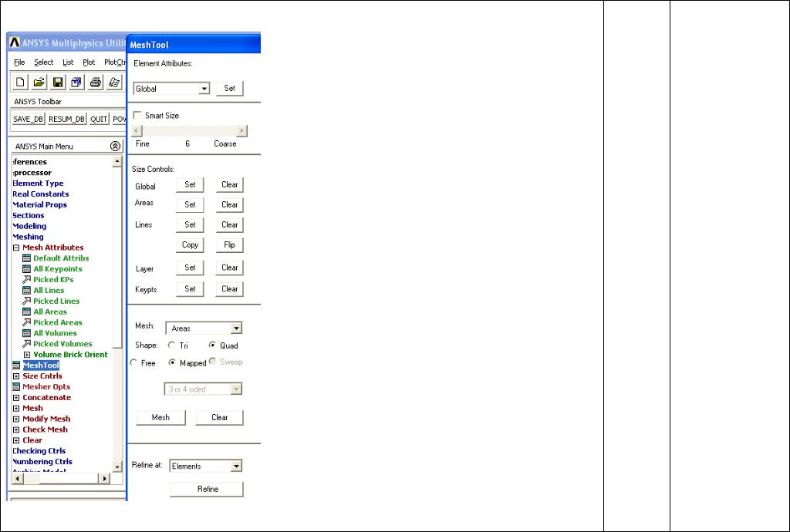Click main menu scrollbar down arrow
This screenshot has width=790, height=532.
[x=117, y=466]
